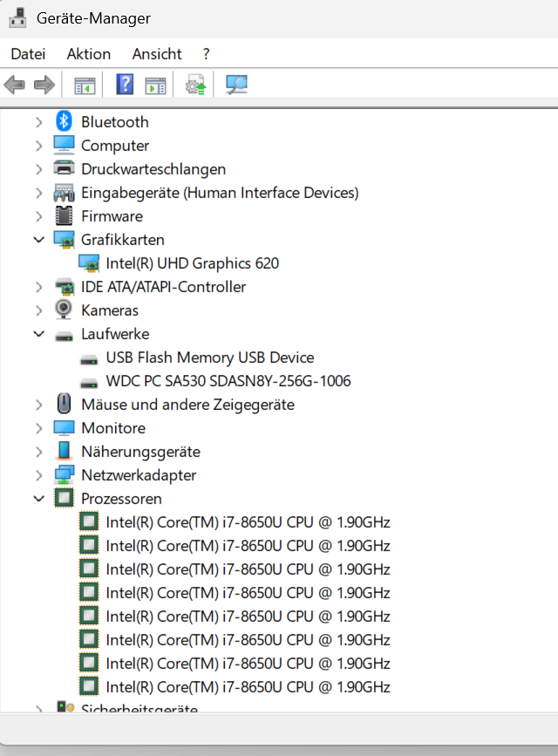Click the Bluetooth category icon
This screenshot has height=756, width=558.
click(x=64, y=121)
